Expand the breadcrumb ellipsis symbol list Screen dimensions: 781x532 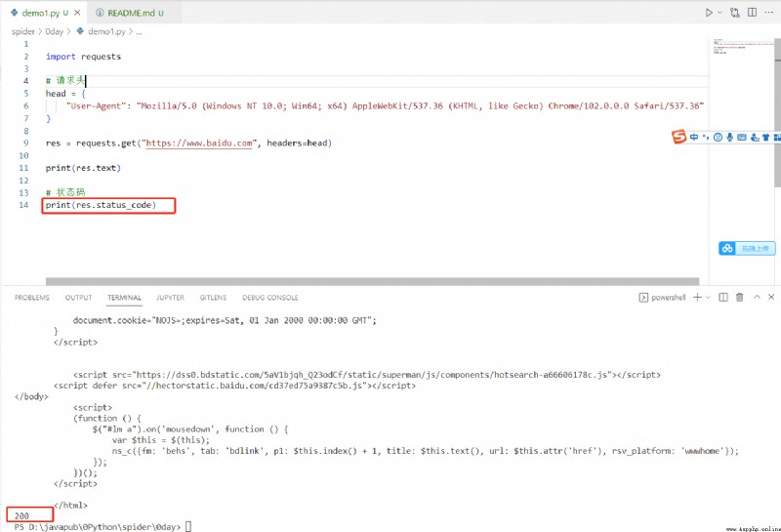click(x=139, y=32)
